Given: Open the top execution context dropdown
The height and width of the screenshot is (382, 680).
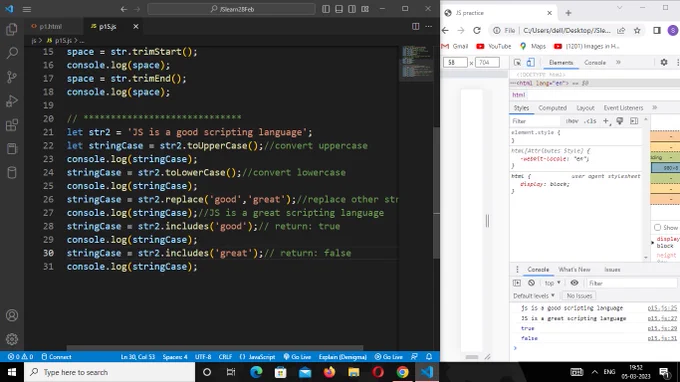Looking at the screenshot, I should point(552,283).
